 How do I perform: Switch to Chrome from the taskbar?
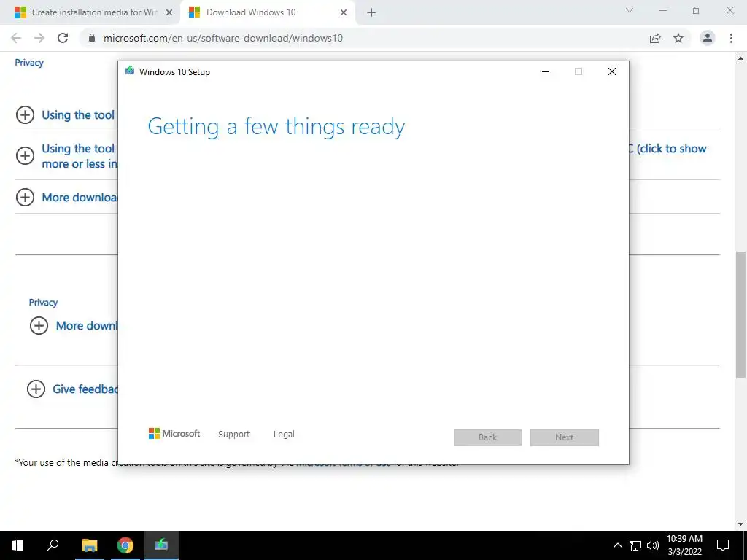125,545
